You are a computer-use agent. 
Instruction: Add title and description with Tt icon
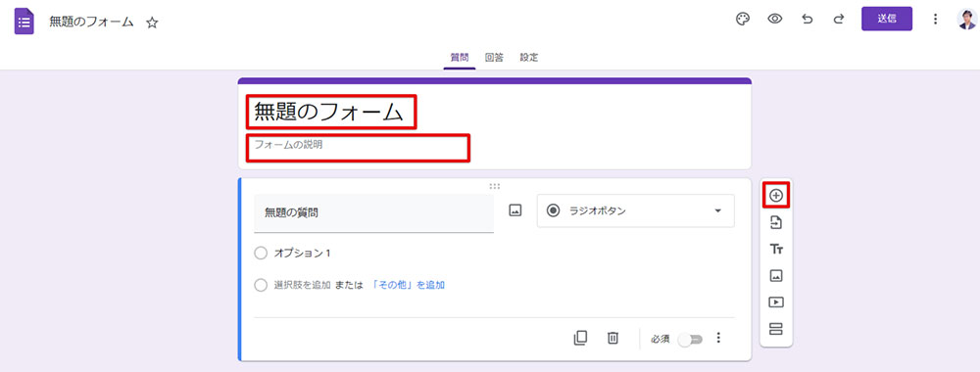[x=775, y=249]
